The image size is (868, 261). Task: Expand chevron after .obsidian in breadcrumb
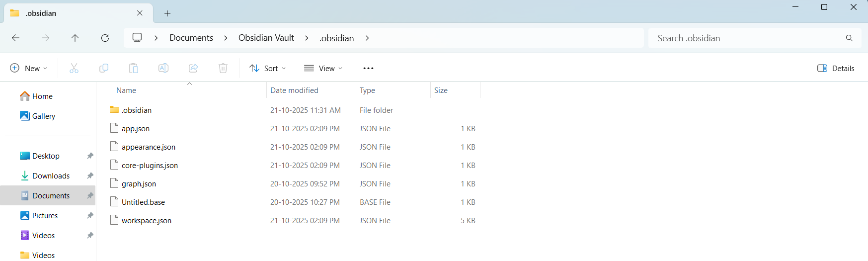coord(367,38)
